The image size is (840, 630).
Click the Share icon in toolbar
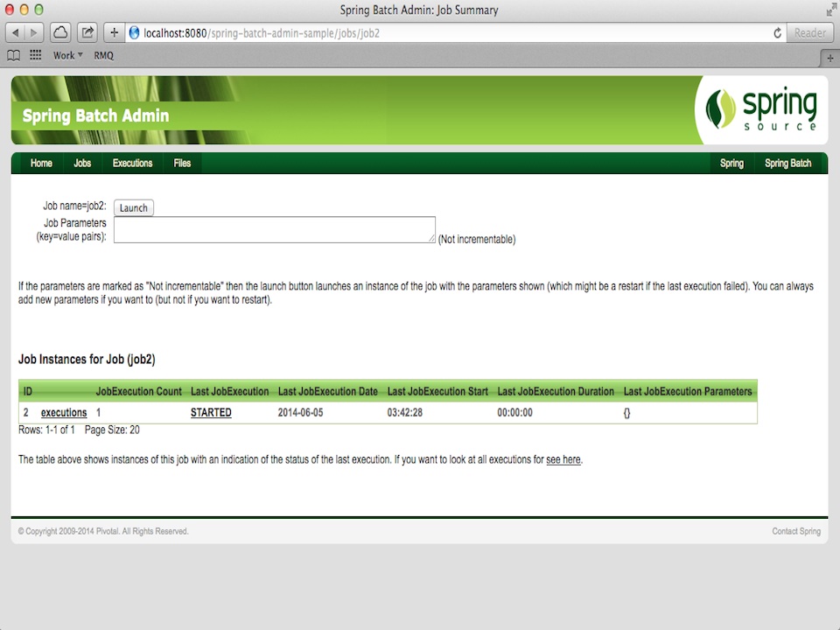[87, 32]
